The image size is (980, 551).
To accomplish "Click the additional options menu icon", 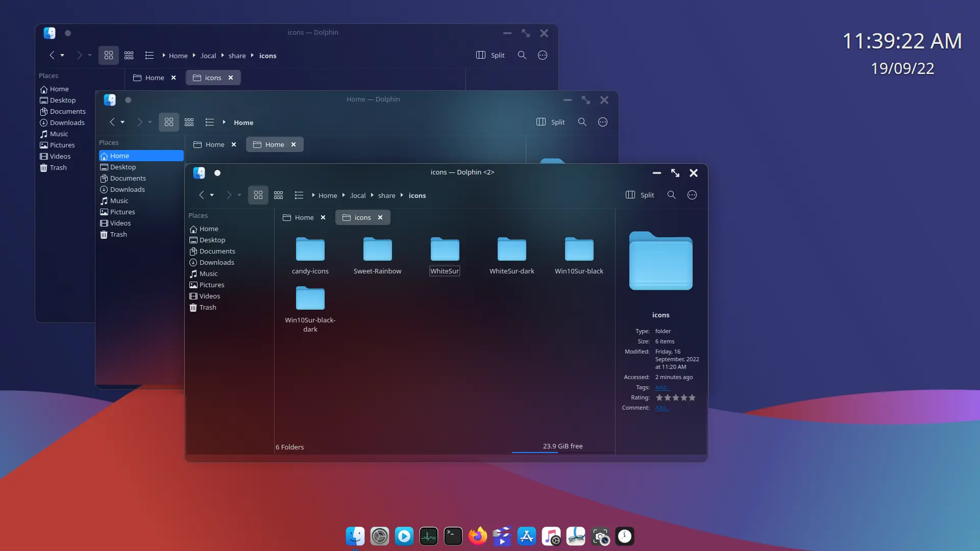I will click(x=692, y=195).
